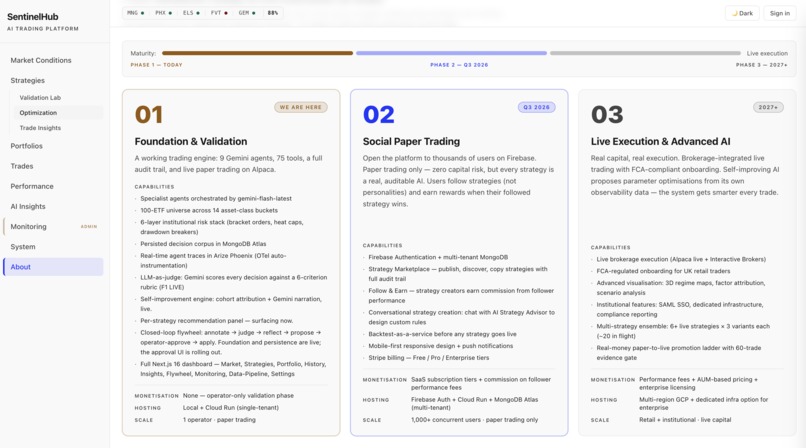This screenshot has height=448, width=806.
Task: Click 'Backtest-as-a-service' capability line
Action: coord(442,334)
